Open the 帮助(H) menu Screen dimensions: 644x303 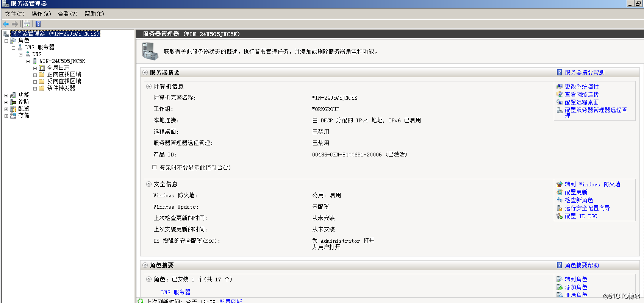(94, 14)
